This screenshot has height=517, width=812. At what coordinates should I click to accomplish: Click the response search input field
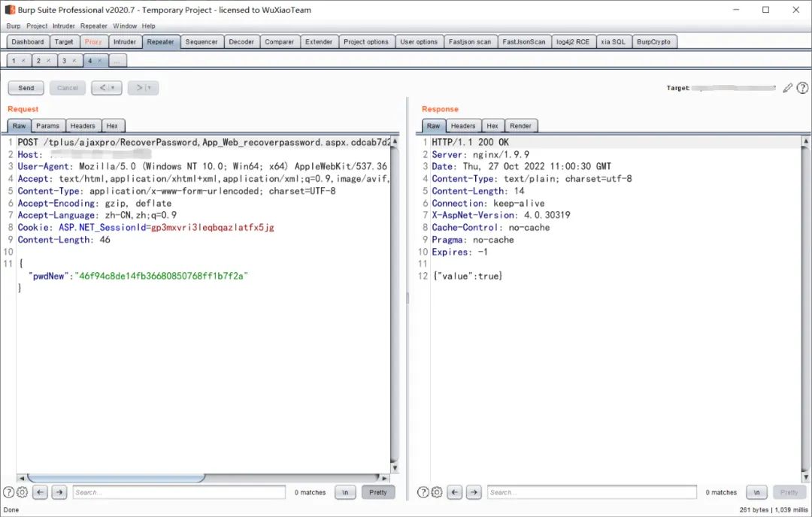[592, 492]
